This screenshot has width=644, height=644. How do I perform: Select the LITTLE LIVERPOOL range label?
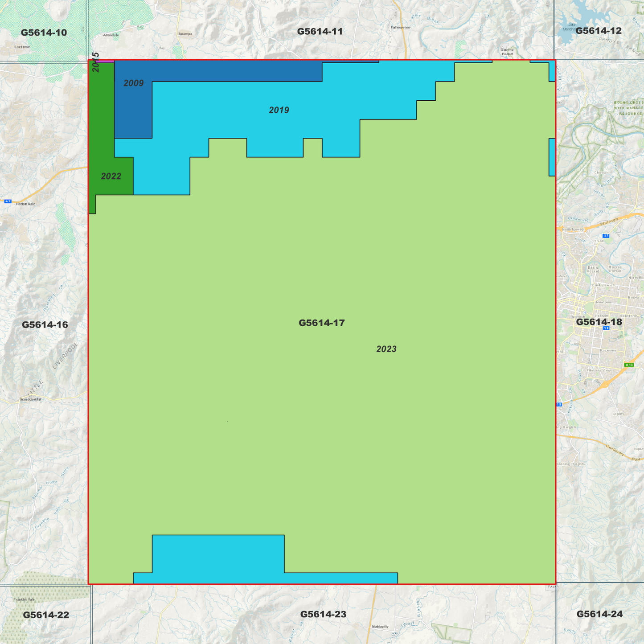click(52, 370)
